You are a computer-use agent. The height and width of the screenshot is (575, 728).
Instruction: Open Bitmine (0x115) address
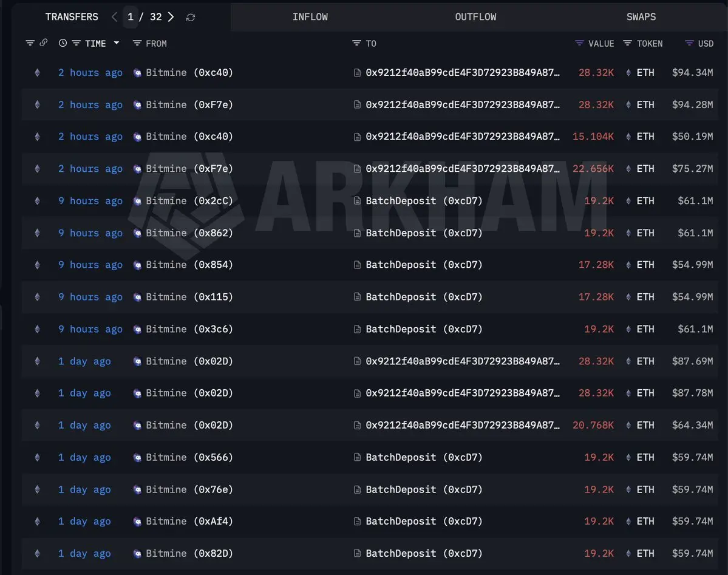(x=189, y=297)
